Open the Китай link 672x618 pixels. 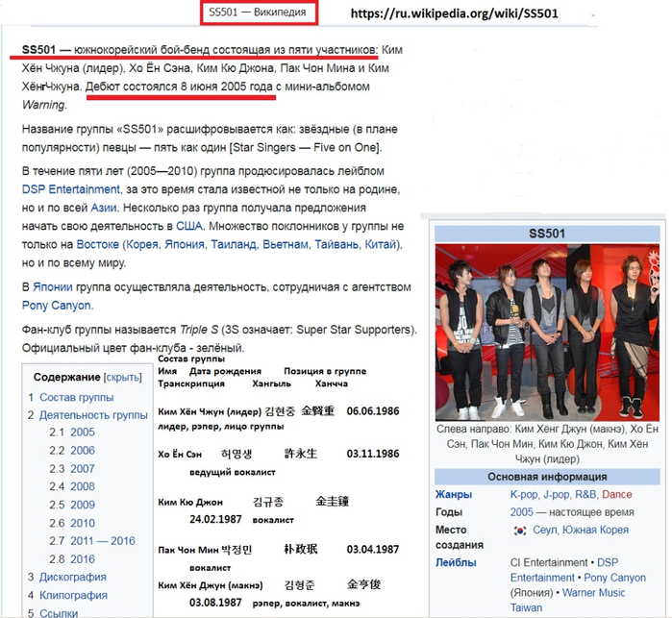(x=380, y=245)
